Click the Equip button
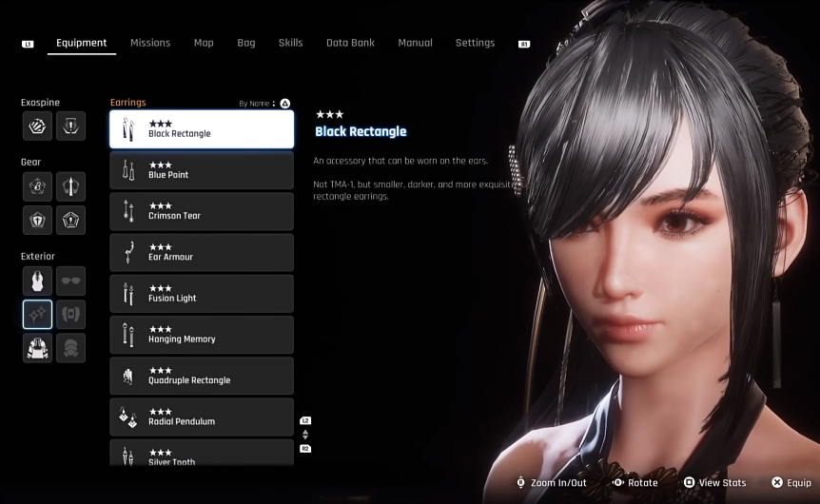Image resolution: width=820 pixels, height=504 pixels. [x=791, y=482]
